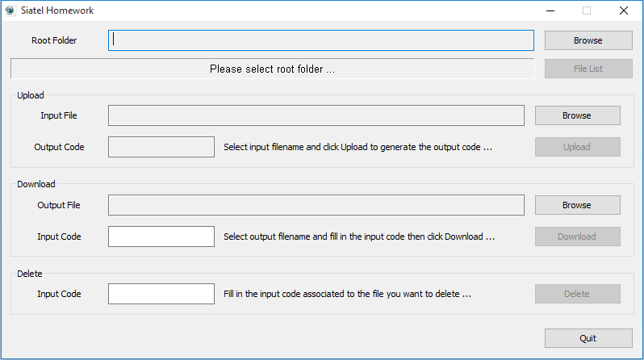Click the Delete section Input Code field
The width and height of the screenshot is (644, 360).
point(161,294)
